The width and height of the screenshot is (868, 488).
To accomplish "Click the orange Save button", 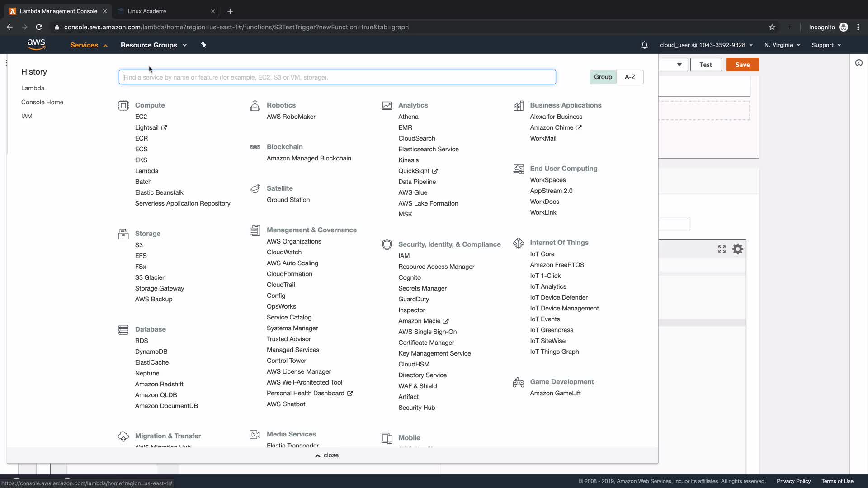I will tap(742, 65).
